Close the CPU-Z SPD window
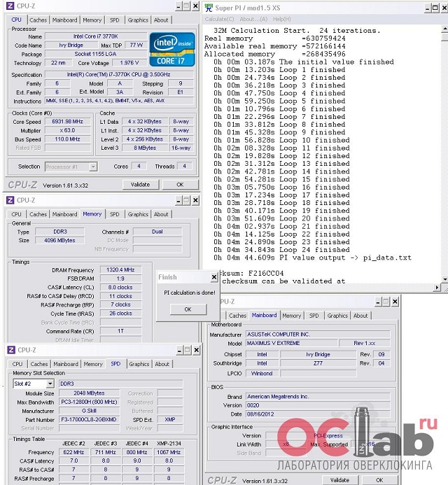This screenshot has height=485, width=448. 196,350
